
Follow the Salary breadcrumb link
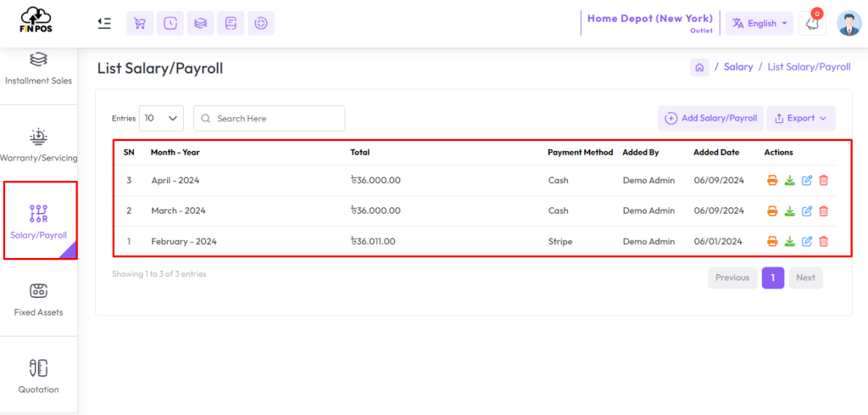point(738,67)
